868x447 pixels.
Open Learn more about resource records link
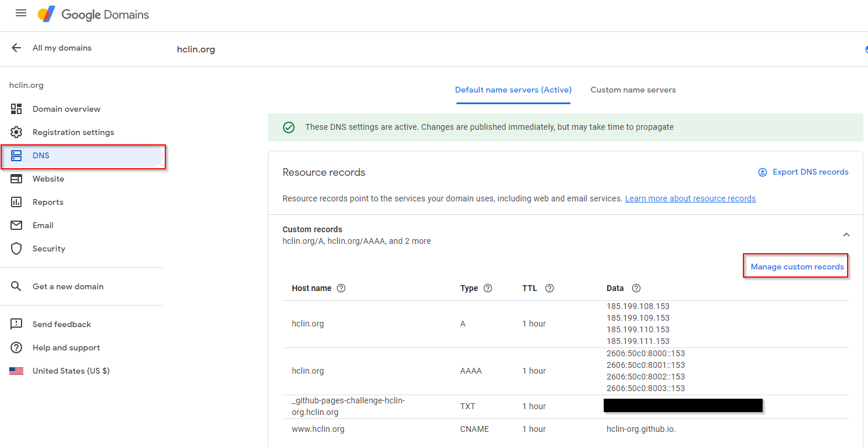[x=690, y=198]
